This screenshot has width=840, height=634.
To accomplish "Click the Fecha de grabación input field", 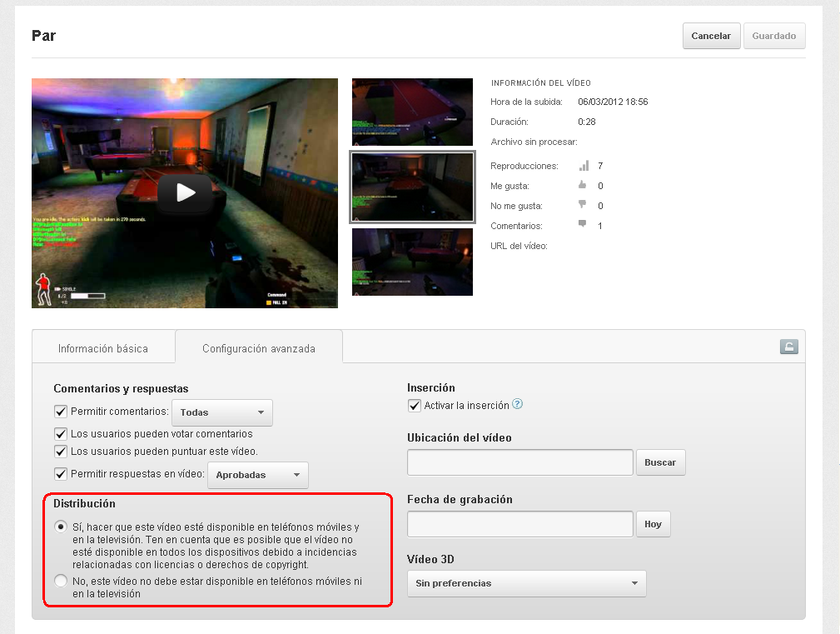I will coord(520,524).
